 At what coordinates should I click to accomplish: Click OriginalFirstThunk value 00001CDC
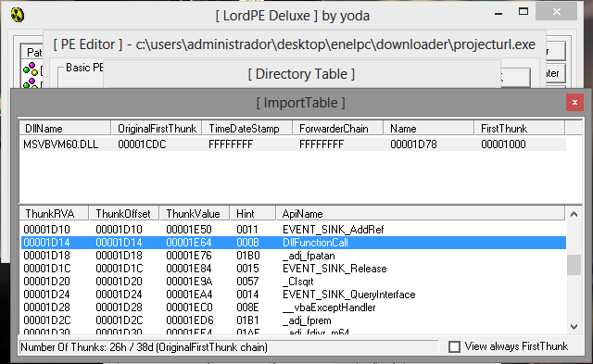click(142, 144)
